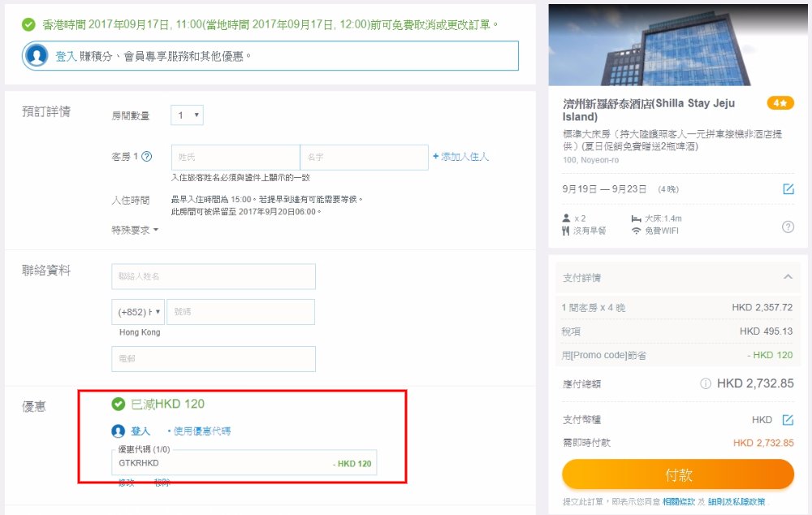Image resolution: width=812 pixels, height=515 pixels.
Task: Click the 登入 link in the top banner
Action: coord(66,56)
